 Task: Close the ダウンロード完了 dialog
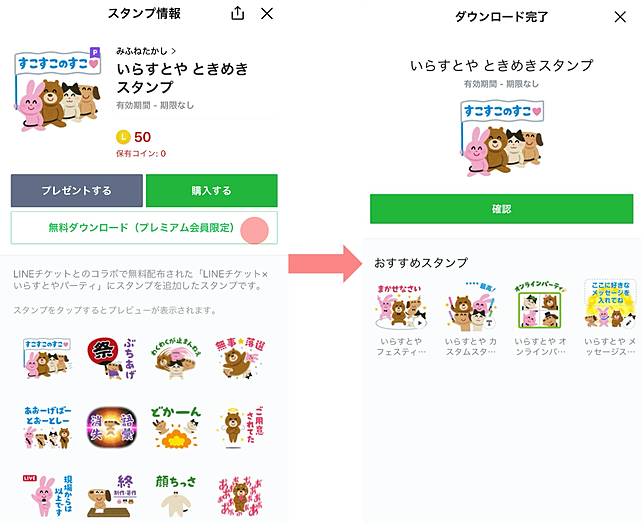pos(620,17)
